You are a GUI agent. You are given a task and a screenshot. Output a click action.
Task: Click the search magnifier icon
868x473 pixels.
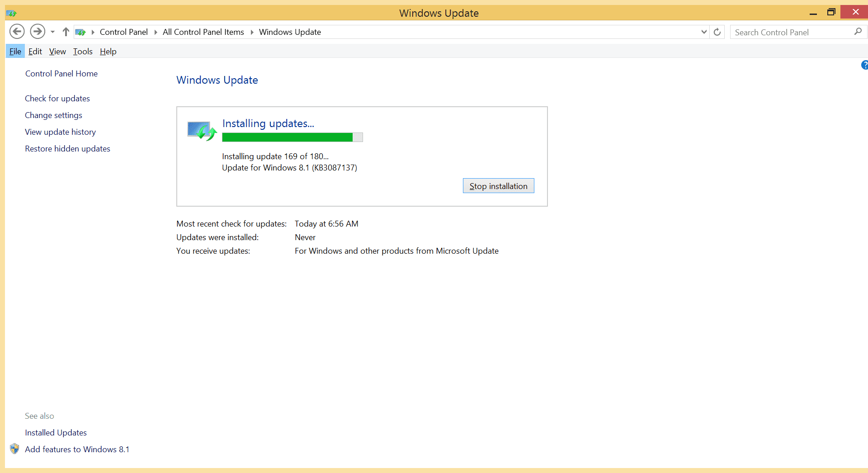[858, 32]
